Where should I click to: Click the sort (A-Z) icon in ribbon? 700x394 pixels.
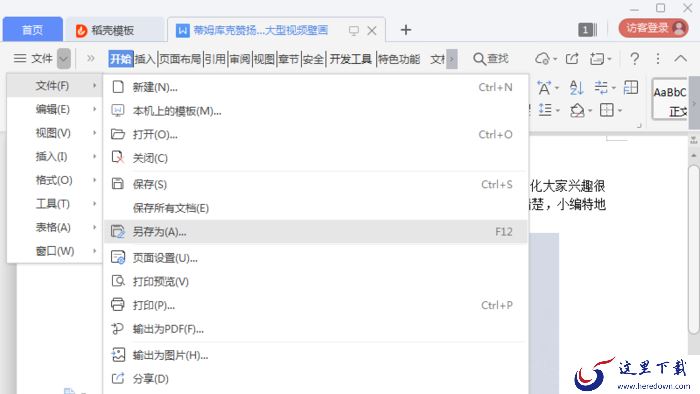click(576, 87)
